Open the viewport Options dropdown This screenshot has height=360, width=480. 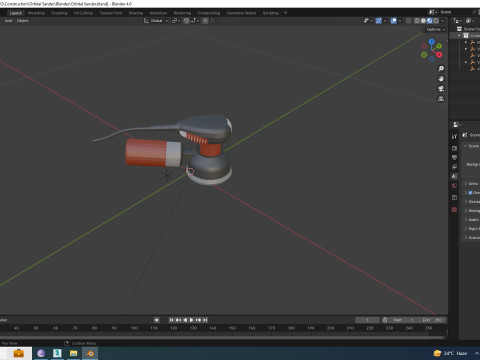coord(436,29)
